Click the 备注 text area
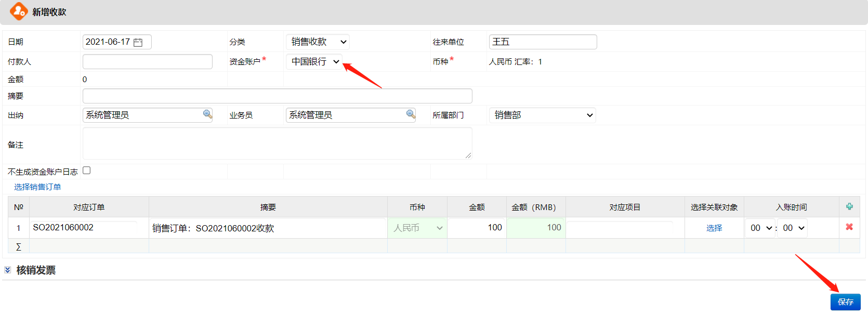The image size is (868, 313). (278, 143)
